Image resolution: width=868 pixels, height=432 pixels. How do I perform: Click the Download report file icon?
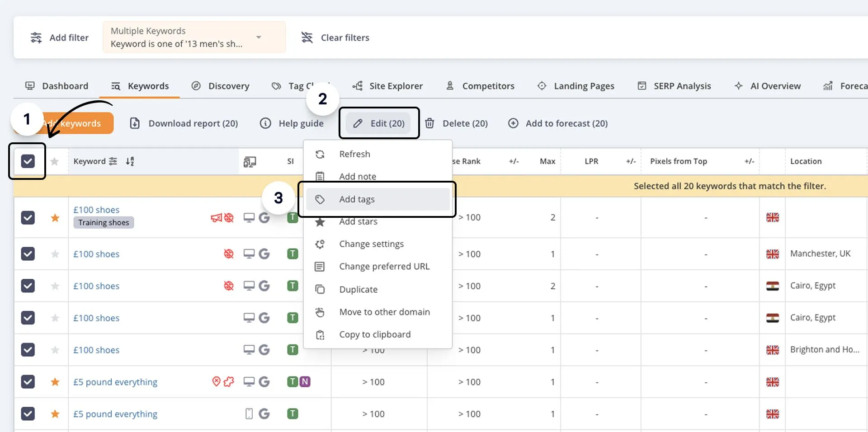pyautogui.click(x=135, y=123)
